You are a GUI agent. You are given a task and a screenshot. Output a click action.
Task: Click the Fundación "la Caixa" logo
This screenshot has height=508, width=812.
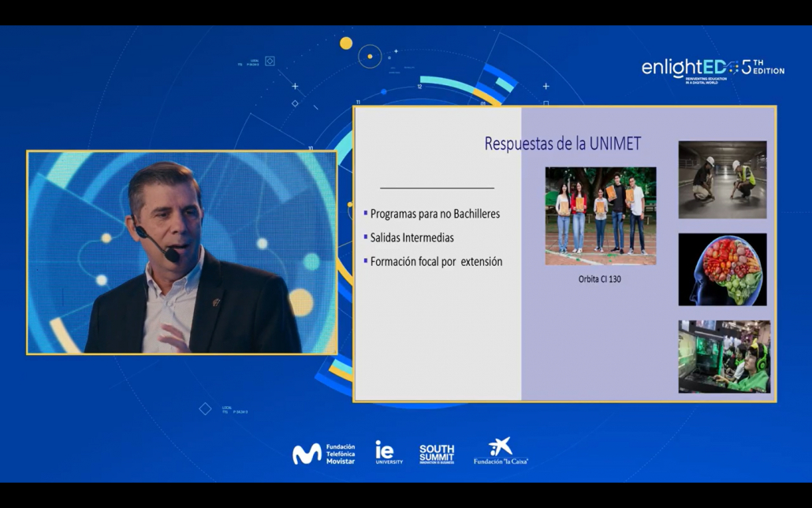click(x=501, y=451)
